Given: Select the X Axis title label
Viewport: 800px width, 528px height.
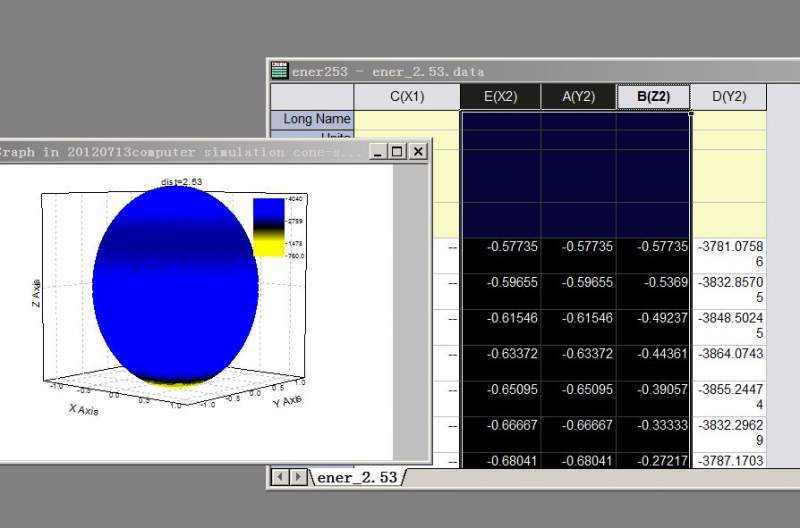Looking at the screenshot, I should tap(84, 410).
